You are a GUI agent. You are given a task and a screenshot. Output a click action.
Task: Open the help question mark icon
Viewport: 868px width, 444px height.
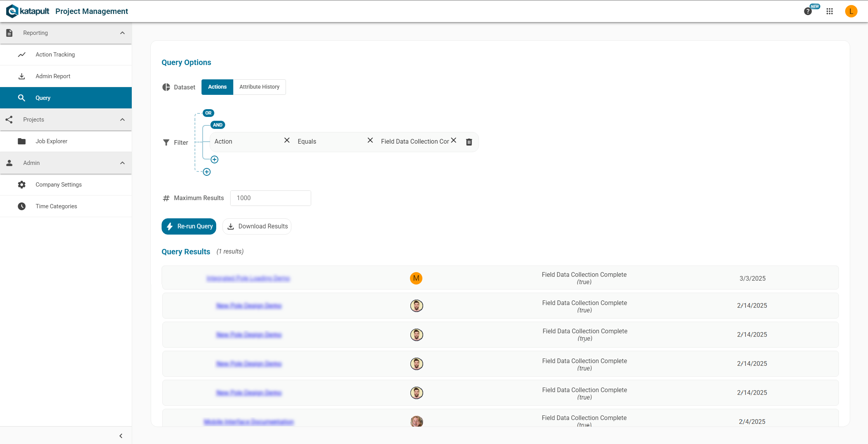point(808,11)
